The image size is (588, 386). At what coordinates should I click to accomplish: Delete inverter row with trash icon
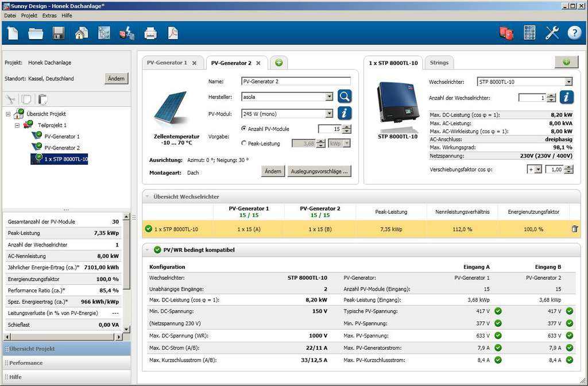(x=574, y=229)
